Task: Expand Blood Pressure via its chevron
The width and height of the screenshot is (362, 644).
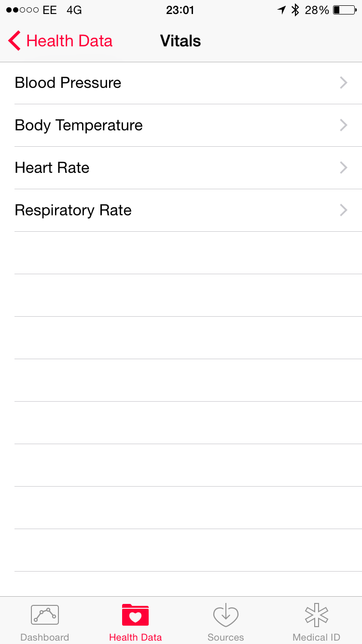Action: (x=344, y=83)
